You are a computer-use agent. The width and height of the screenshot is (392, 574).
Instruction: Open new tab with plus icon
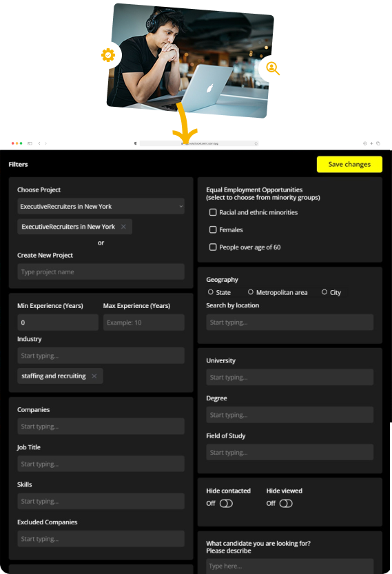[x=371, y=143]
